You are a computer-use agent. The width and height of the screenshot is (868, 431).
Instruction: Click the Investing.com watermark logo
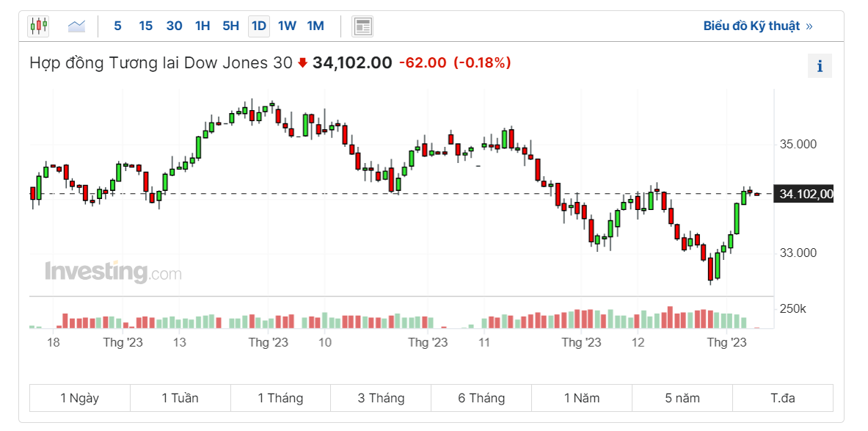pyautogui.click(x=113, y=272)
